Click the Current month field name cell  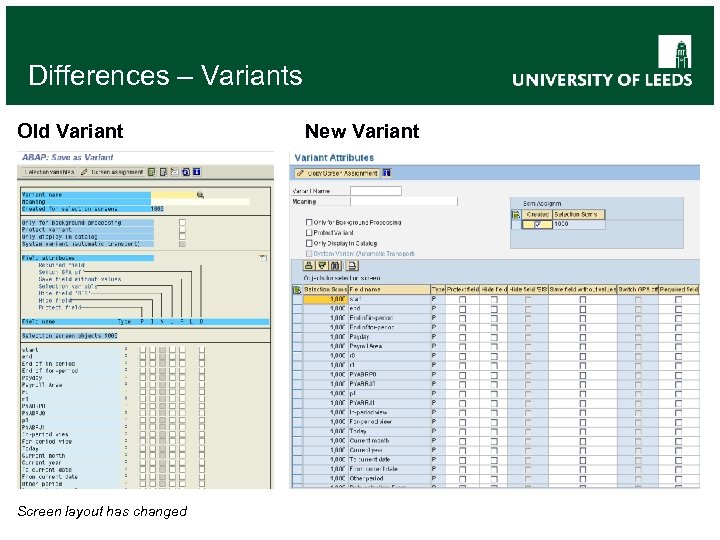click(x=389, y=441)
